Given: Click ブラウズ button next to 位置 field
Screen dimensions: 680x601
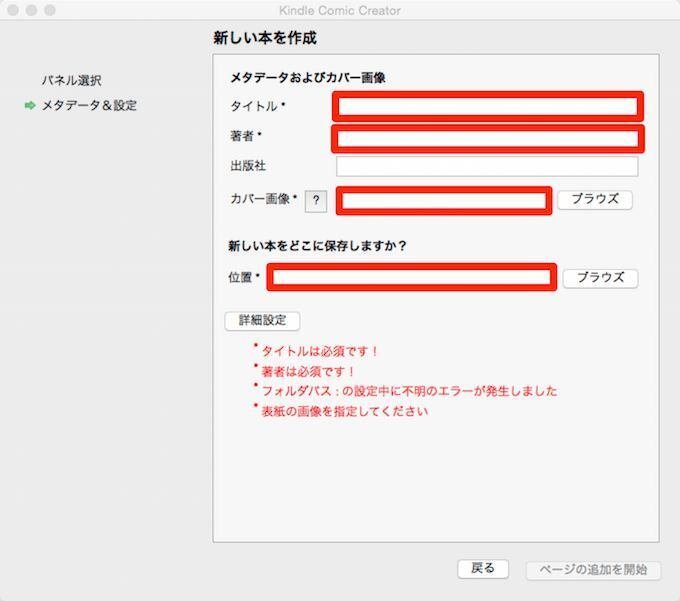Looking at the screenshot, I should pyautogui.click(x=600, y=278).
